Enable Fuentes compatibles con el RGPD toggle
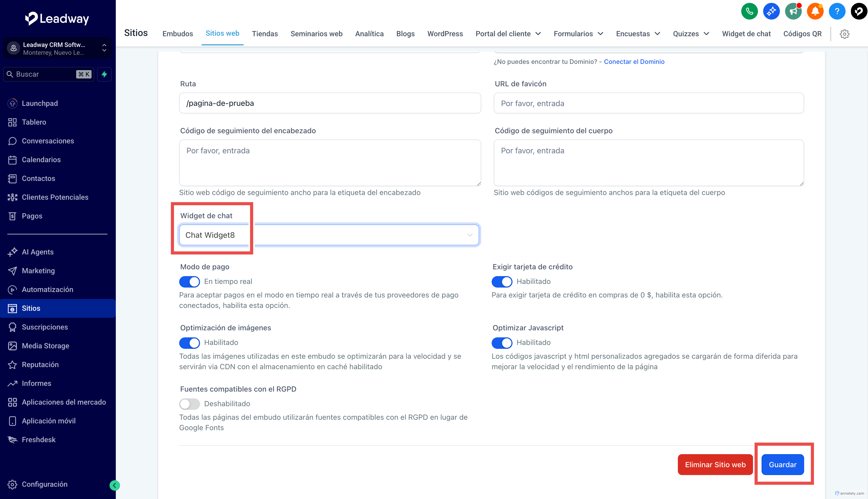868x499 pixels. click(190, 404)
